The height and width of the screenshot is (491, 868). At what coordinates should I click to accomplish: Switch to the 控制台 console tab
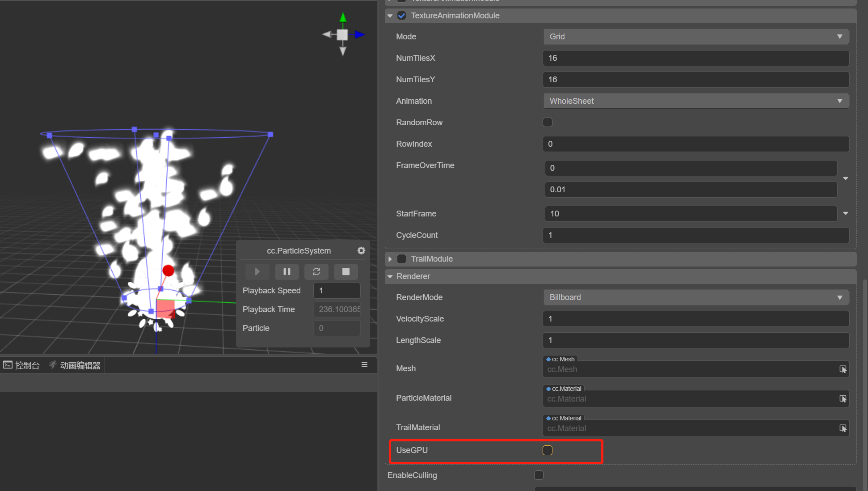click(22, 365)
